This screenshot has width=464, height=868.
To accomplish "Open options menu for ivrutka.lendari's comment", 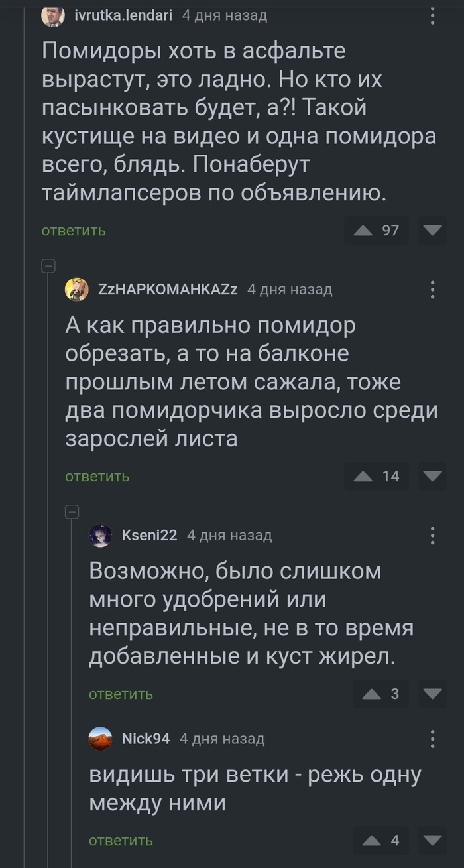I will [x=433, y=15].
